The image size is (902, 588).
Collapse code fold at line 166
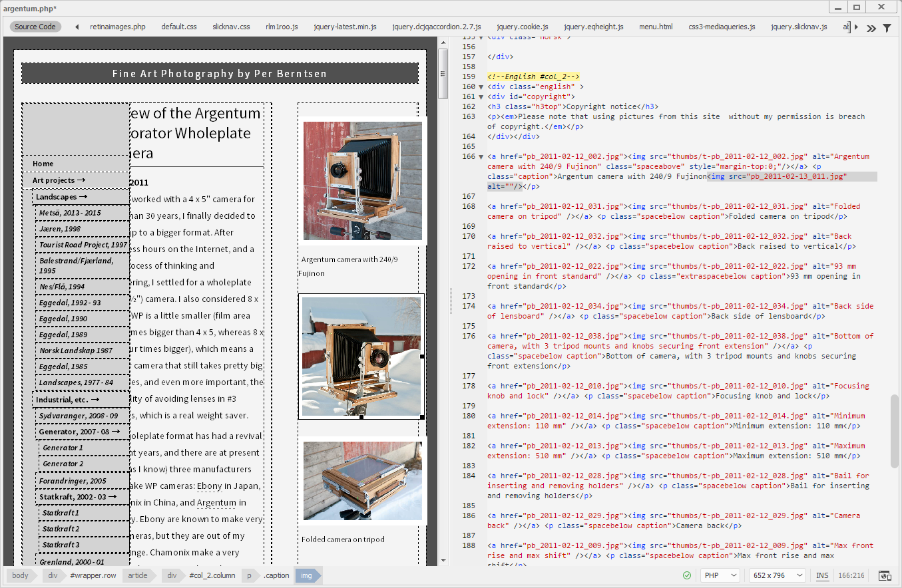click(482, 156)
